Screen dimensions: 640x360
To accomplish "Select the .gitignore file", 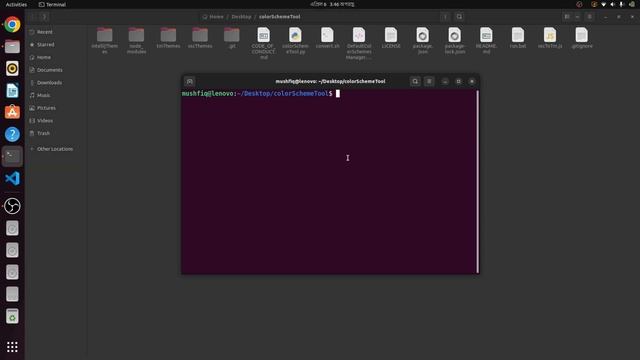I will 582,38.
